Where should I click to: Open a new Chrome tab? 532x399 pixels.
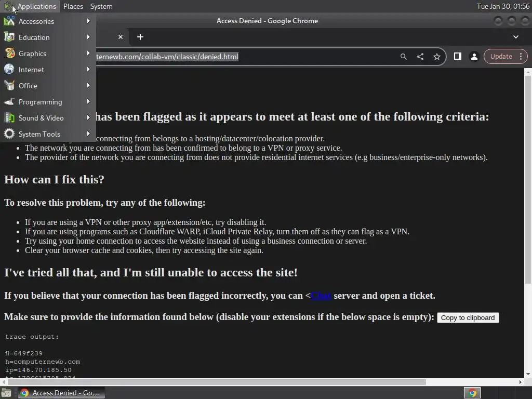click(140, 37)
